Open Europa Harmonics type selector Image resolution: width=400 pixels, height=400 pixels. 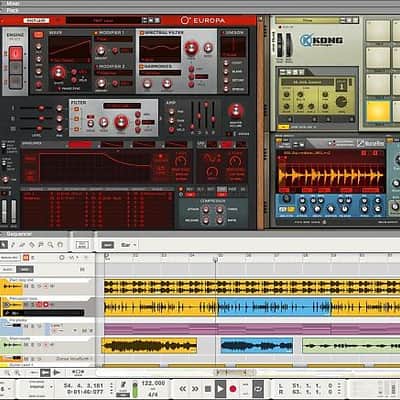tap(160, 73)
